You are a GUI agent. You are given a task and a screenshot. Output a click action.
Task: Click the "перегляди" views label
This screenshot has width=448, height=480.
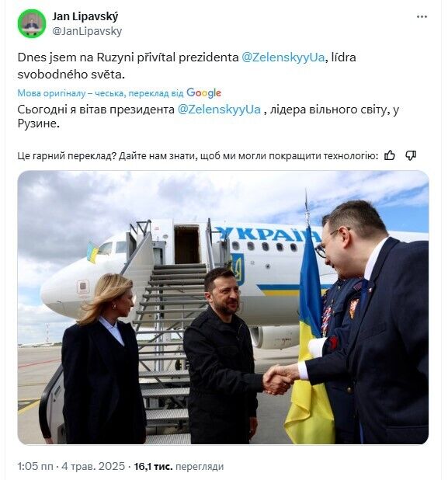200,466
